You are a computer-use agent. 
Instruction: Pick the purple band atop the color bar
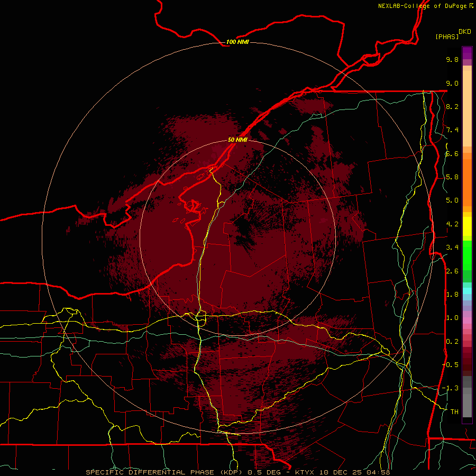coord(467,53)
